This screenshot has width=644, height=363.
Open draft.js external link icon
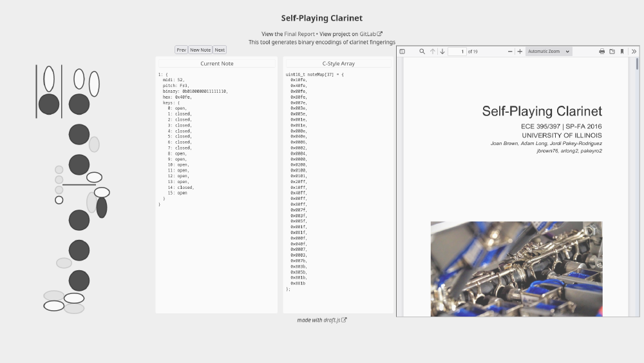pyautogui.click(x=344, y=320)
